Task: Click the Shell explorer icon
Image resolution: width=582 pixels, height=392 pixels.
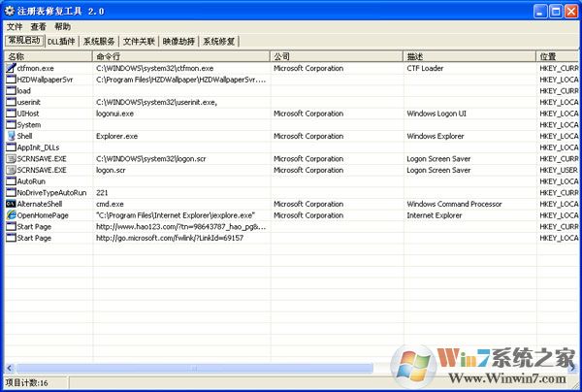Action: [11, 136]
